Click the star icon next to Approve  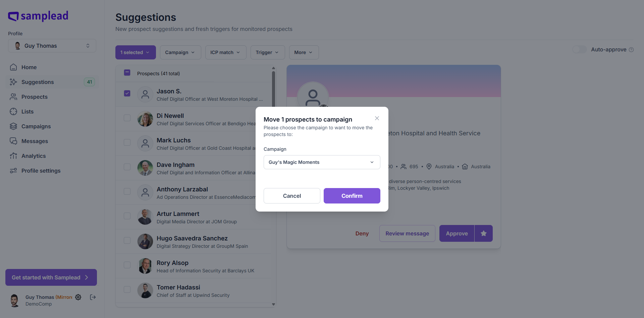click(483, 233)
